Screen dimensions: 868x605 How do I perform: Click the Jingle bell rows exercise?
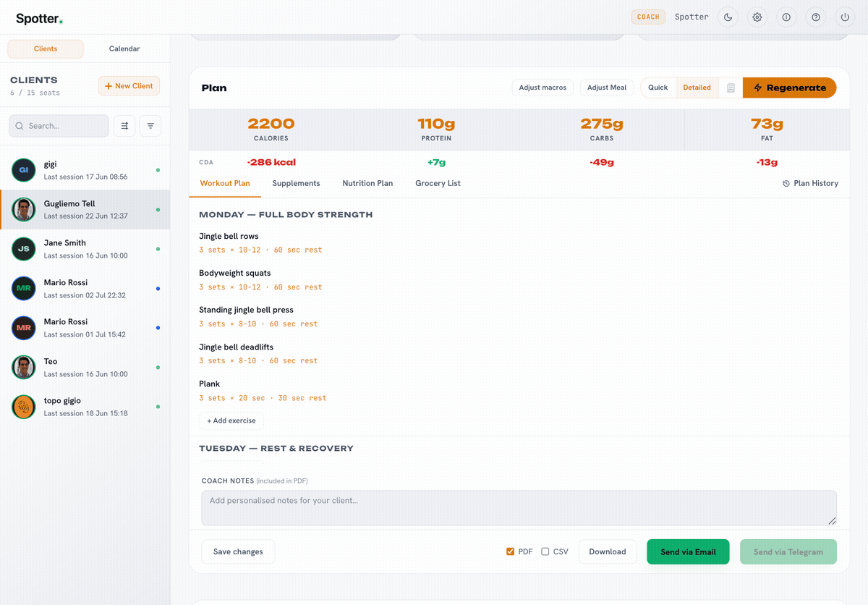pos(229,237)
